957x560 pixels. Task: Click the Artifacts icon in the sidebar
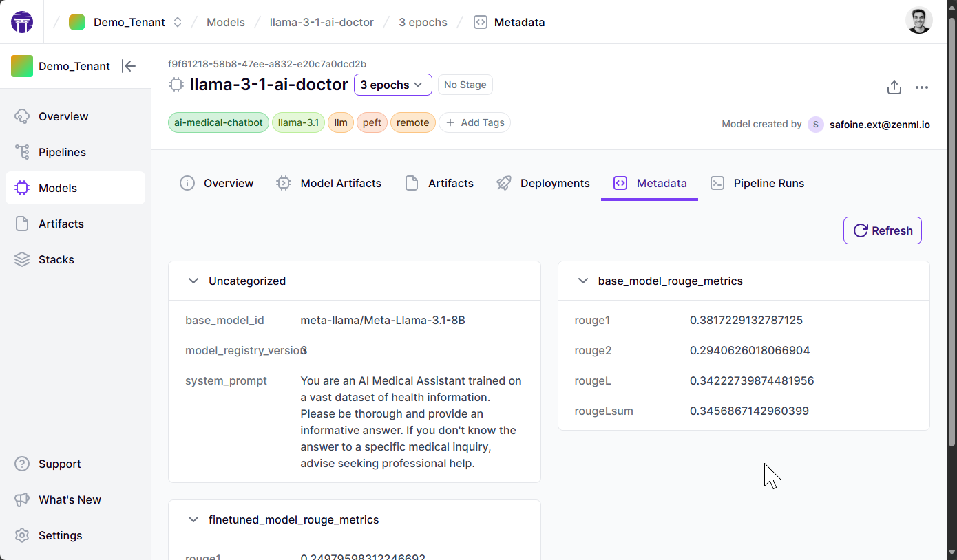21,224
